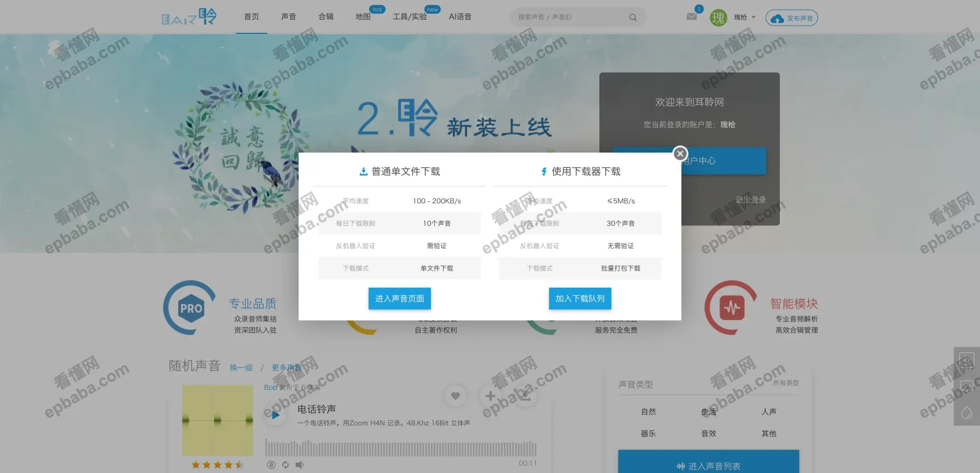Click the water drop icon in the right sidebar
The height and width of the screenshot is (473, 980).
pyautogui.click(x=967, y=413)
